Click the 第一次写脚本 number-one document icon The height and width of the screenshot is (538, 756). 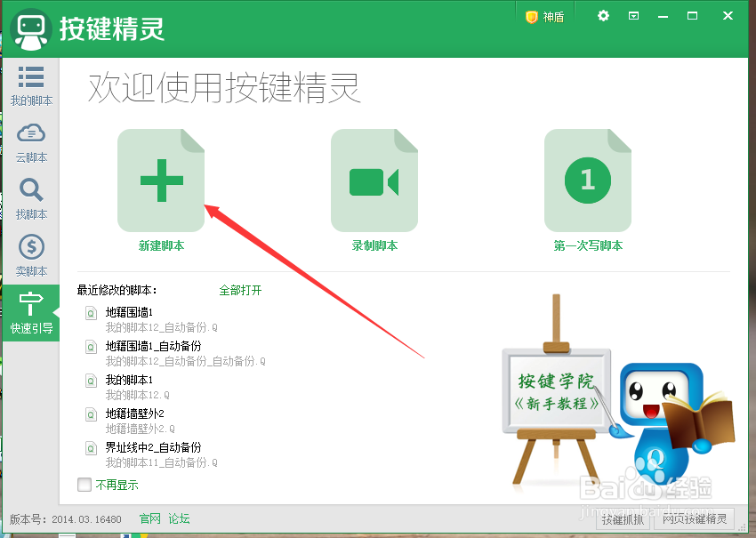[x=588, y=181]
